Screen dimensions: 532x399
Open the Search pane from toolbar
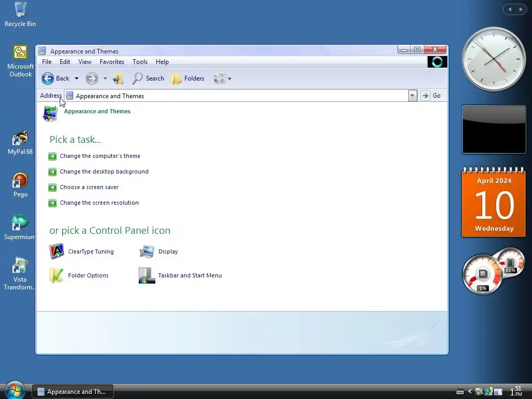148,78
